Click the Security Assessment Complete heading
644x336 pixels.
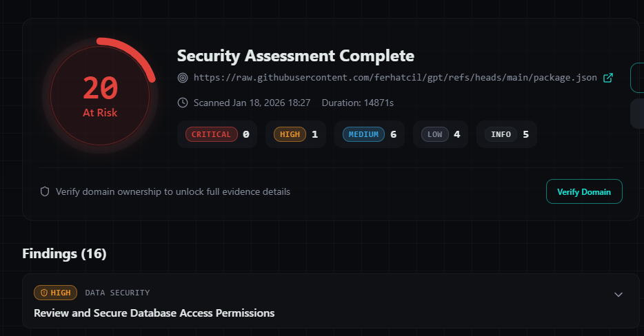click(296, 56)
